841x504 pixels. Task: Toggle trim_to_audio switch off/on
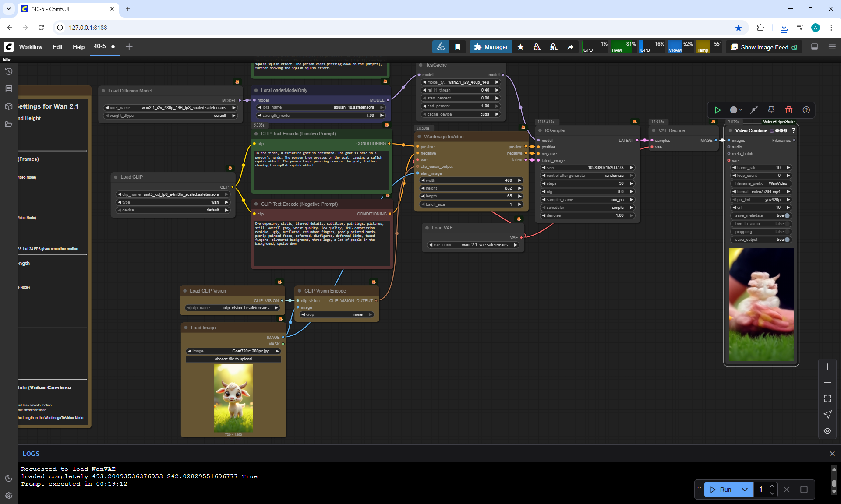tap(787, 224)
